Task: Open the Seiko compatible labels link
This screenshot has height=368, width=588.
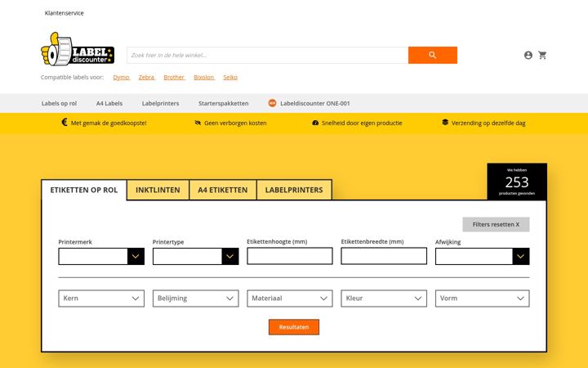Action: [230, 77]
